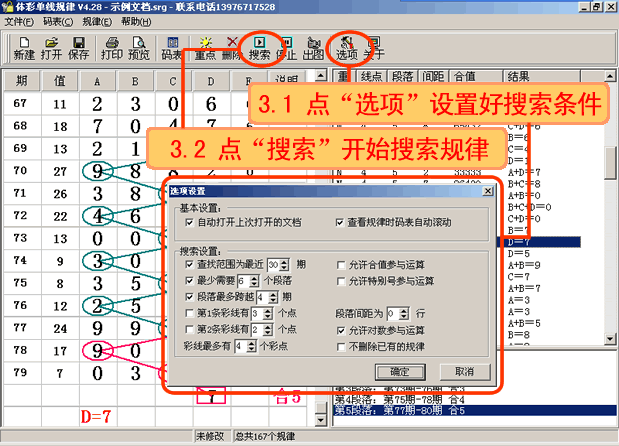Image resolution: width=619 pixels, height=446 pixels.
Task: Click the 码表 toolbar icon
Action: pyautogui.click(x=172, y=49)
